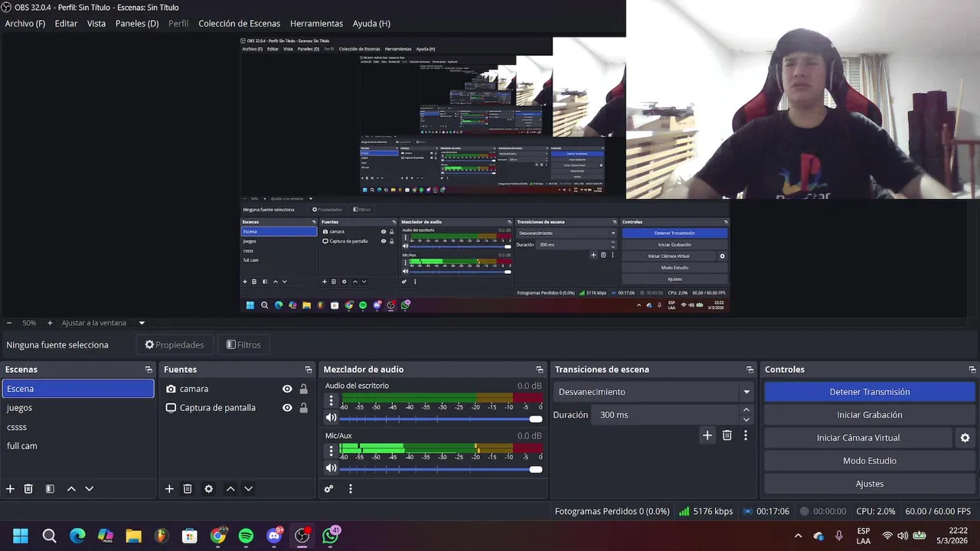Open Spotify from the taskbar
Image resolution: width=980 pixels, height=551 pixels.
[246, 536]
